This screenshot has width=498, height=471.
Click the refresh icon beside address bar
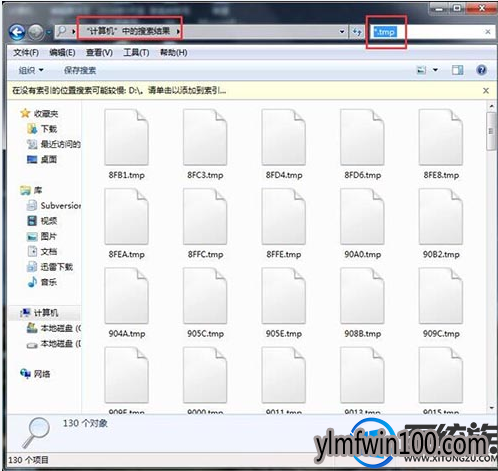(357, 32)
